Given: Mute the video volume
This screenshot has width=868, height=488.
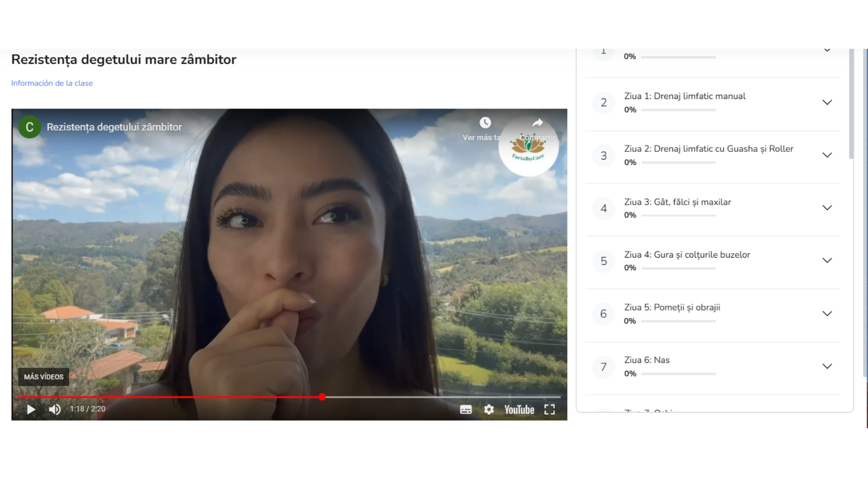Looking at the screenshot, I should coord(55,409).
